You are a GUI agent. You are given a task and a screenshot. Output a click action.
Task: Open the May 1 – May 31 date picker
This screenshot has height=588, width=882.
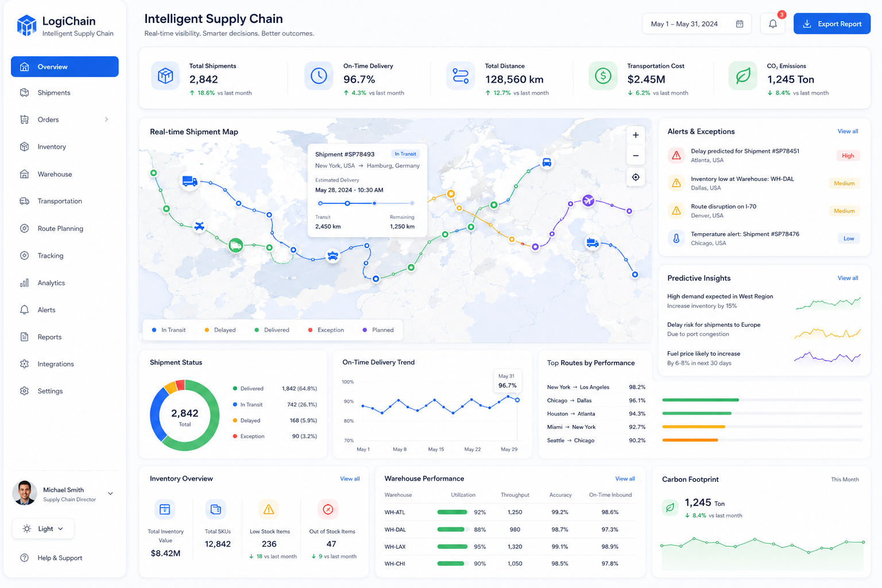697,24
